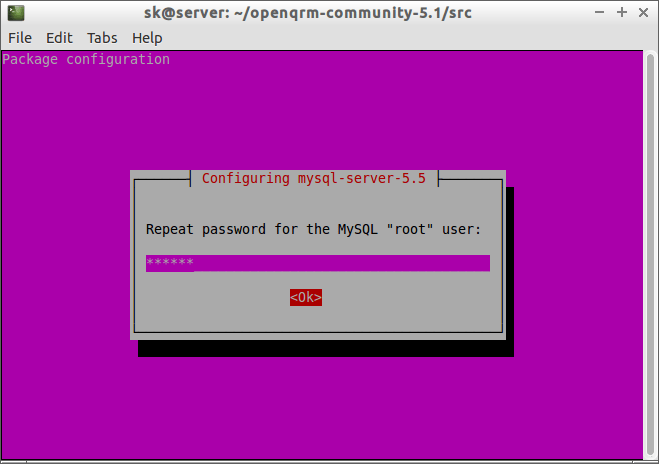Open the Edit menu
659x464 pixels.
[59, 38]
